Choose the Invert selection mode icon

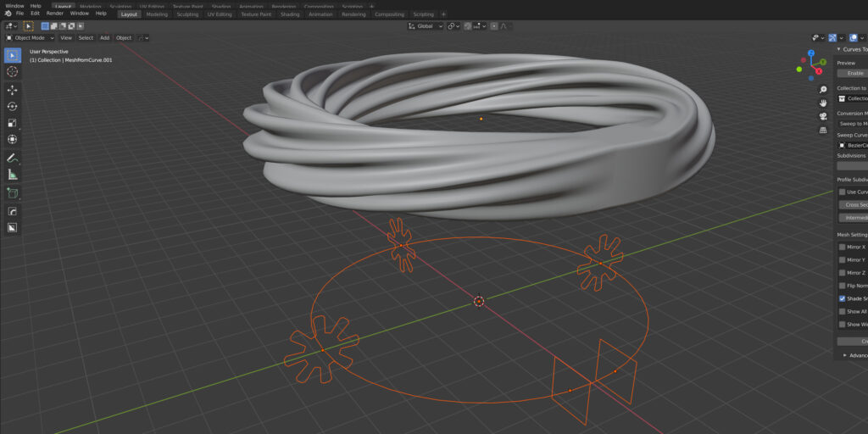pos(72,26)
